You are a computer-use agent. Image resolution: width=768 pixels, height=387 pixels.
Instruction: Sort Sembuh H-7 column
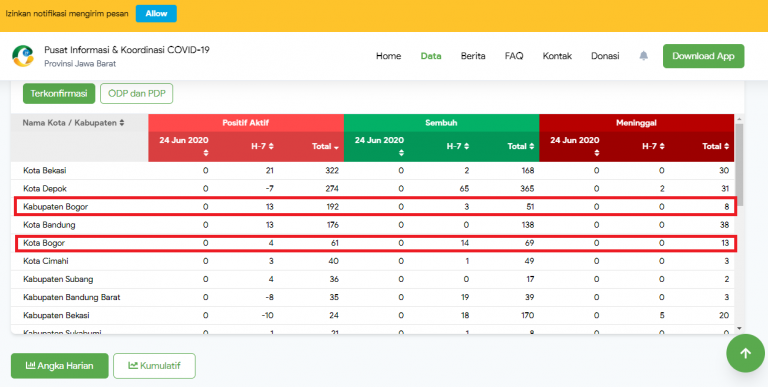[459, 146]
